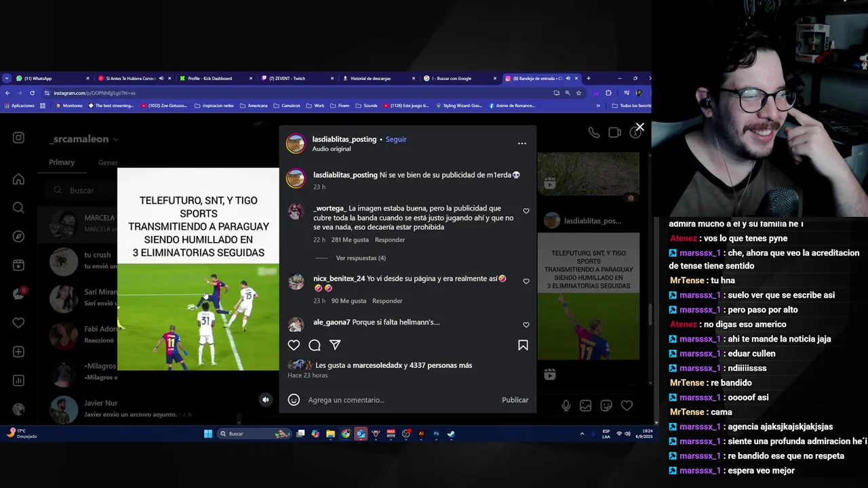Start a video call in chat
Image resolution: width=868 pixels, height=488 pixels.
coord(614,133)
